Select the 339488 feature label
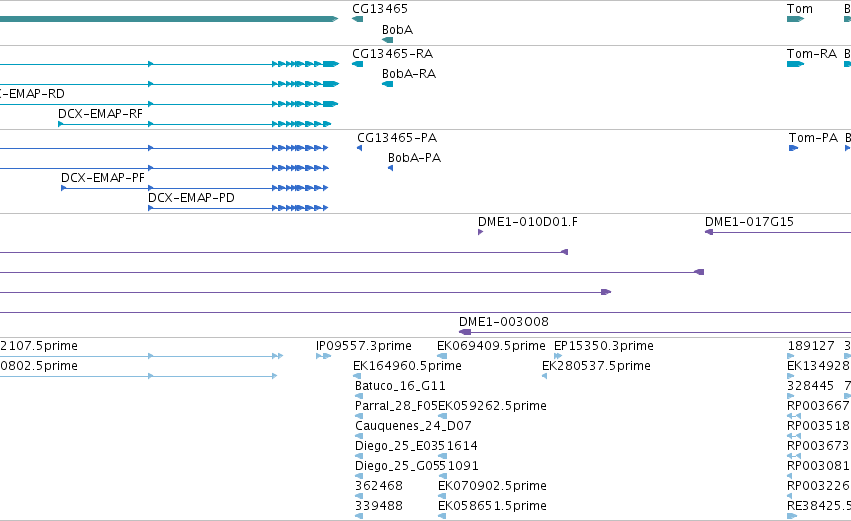The width and height of the screenshot is (851, 521). 379,506
